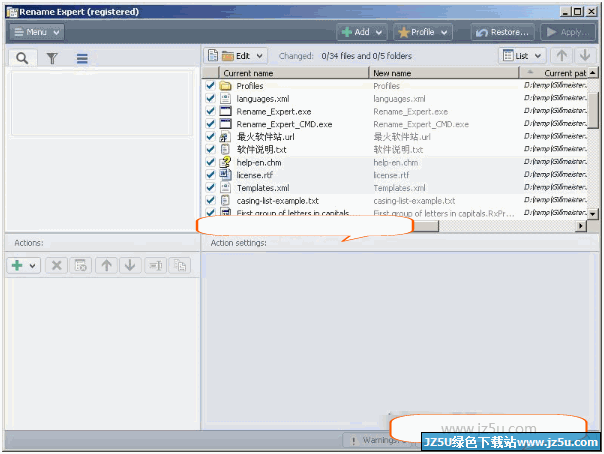Image resolution: width=604 pixels, height=454 pixels.
Task: Uncheck the license.rtf checkbox
Action: [210, 174]
